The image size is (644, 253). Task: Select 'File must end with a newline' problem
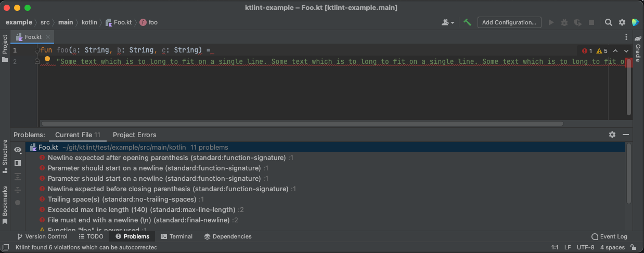pos(139,220)
